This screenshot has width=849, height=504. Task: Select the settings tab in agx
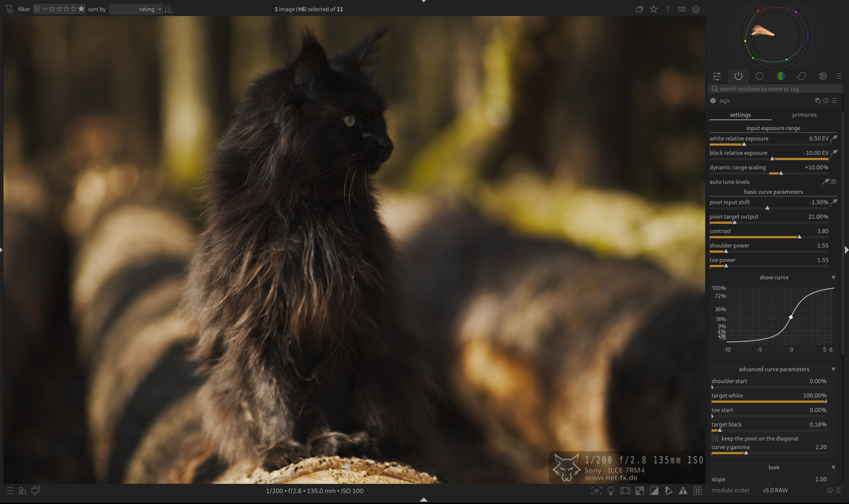pyautogui.click(x=740, y=115)
